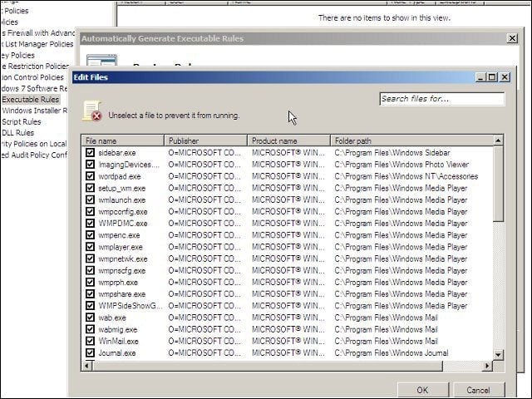Uncheck the WMPDMC.exe checkbox
This screenshot has height=399, width=532.
pos(90,224)
